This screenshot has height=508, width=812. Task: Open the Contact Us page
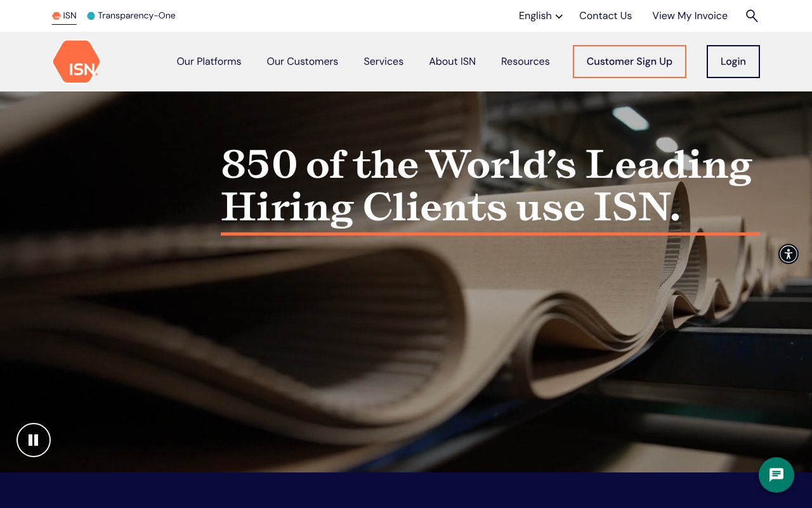pos(605,16)
